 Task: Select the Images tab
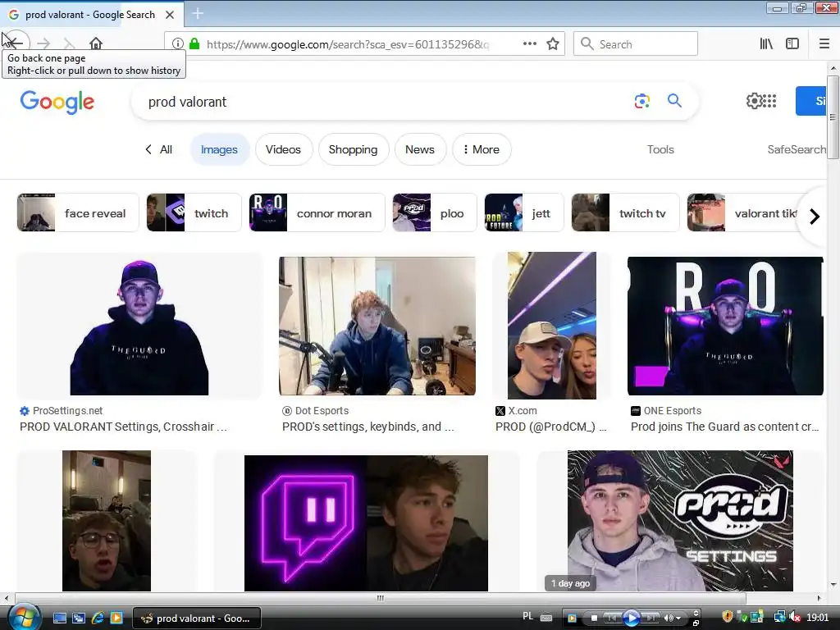[x=219, y=149]
